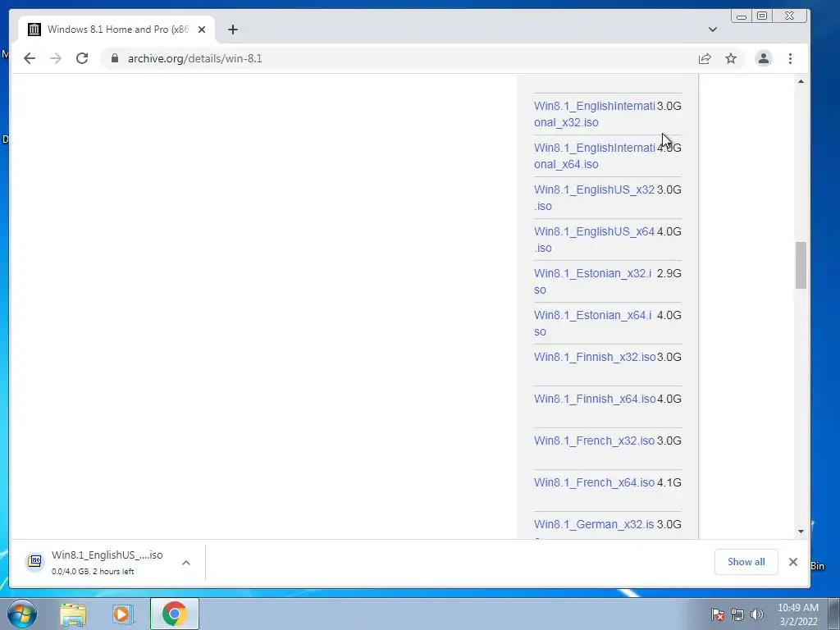Viewport: 840px width, 630px height.
Task: Click page scroll up arrow
Action: point(801,81)
